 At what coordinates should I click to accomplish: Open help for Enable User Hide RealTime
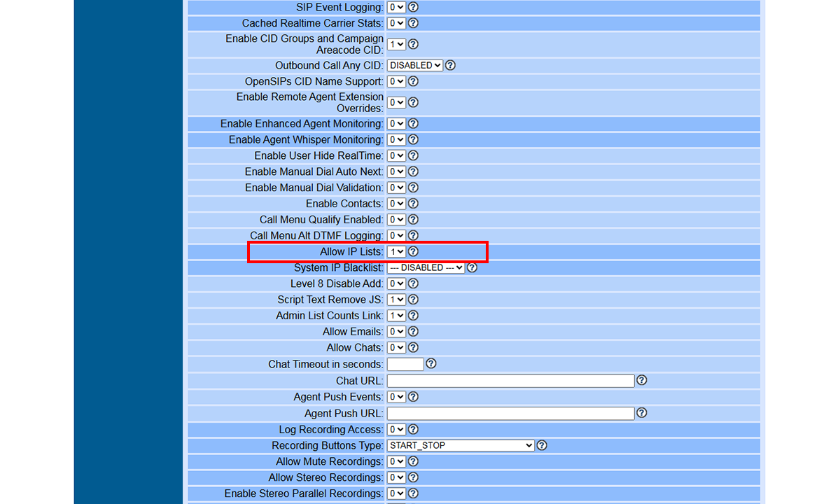point(413,155)
